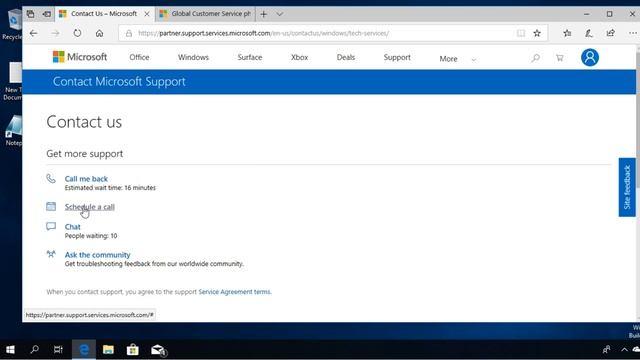Click the Edge icon on the taskbar
This screenshot has height=360, width=640.
(84, 349)
